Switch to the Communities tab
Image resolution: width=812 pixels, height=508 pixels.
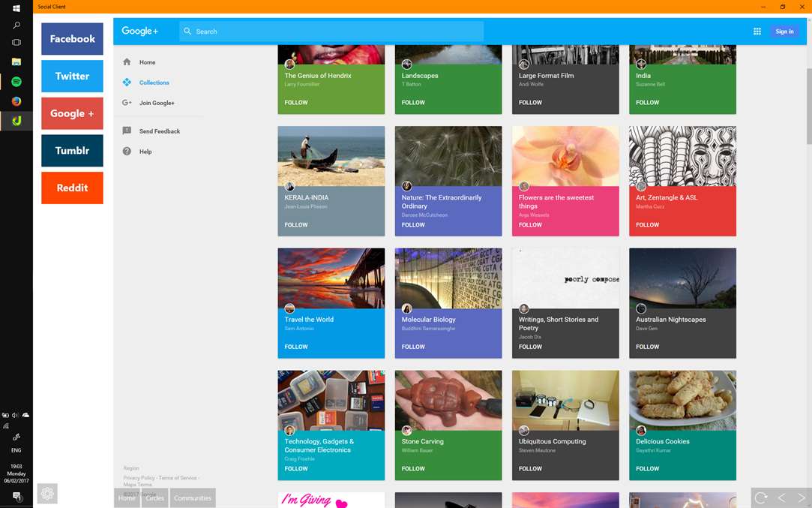192,497
